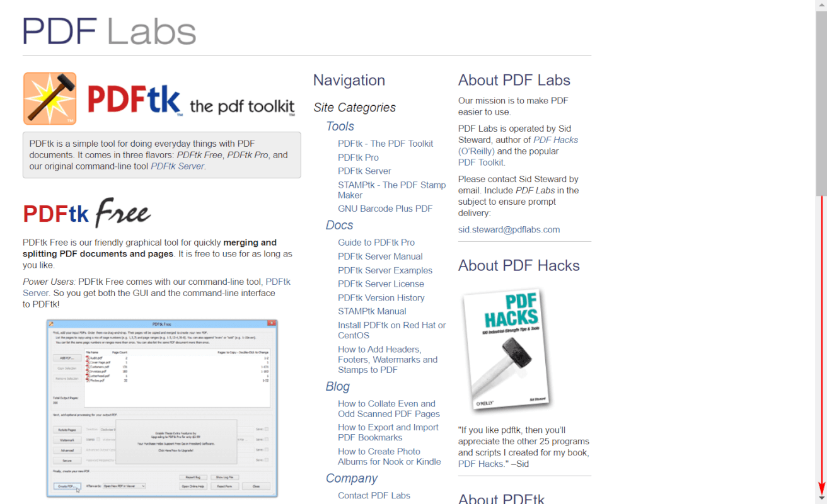Click the sid.steward@pdflabs.com email link

tap(509, 230)
